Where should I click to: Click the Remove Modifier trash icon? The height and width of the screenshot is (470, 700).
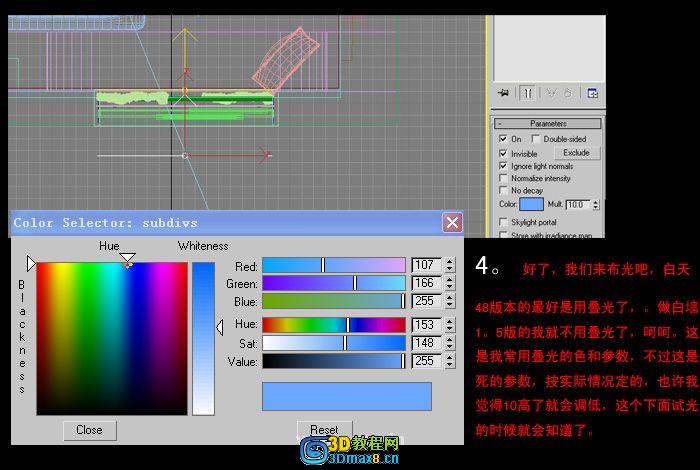(568, 93)
